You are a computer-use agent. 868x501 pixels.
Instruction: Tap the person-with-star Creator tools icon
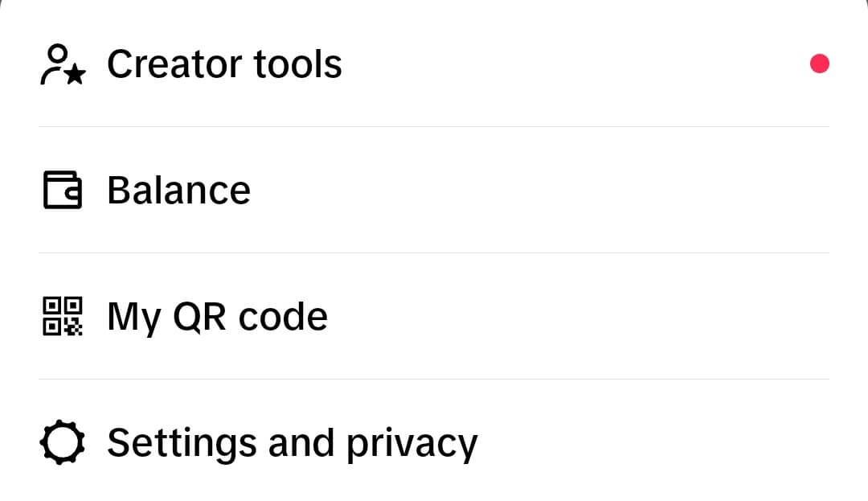63,64
